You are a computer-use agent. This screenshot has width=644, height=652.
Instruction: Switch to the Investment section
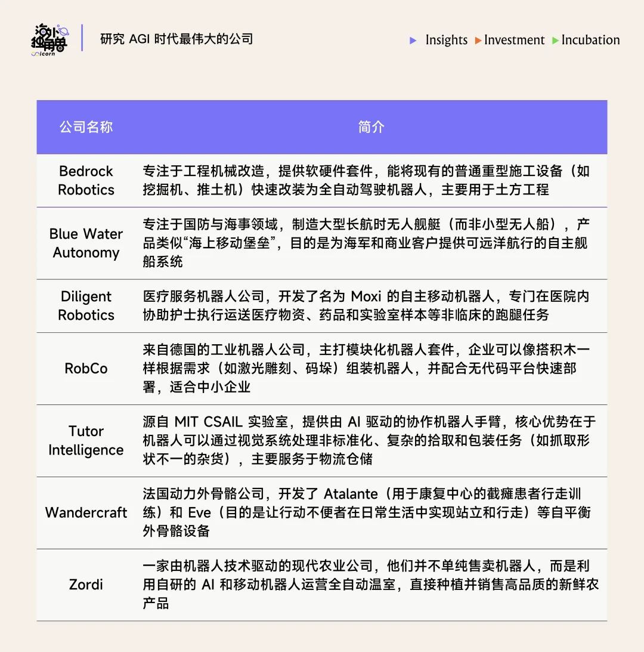514,41
